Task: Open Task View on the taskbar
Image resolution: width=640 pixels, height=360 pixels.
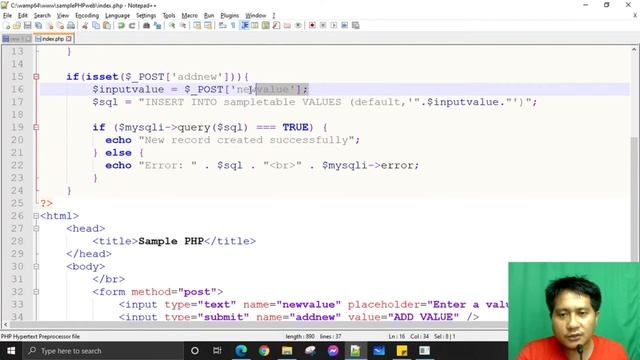Action: [x=217, y=351]
